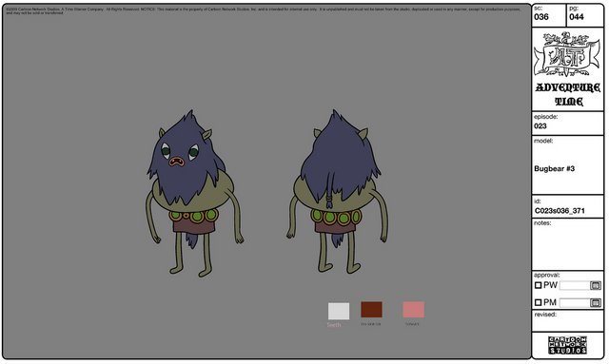Click the 'revised:' field label
The height and width of the screenshot is (364, 609).
544,315
